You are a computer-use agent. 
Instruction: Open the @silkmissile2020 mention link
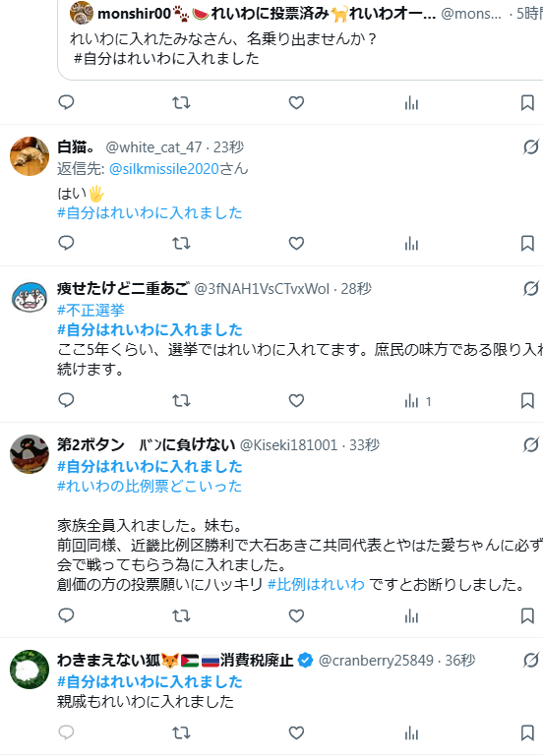coord(164,169)
